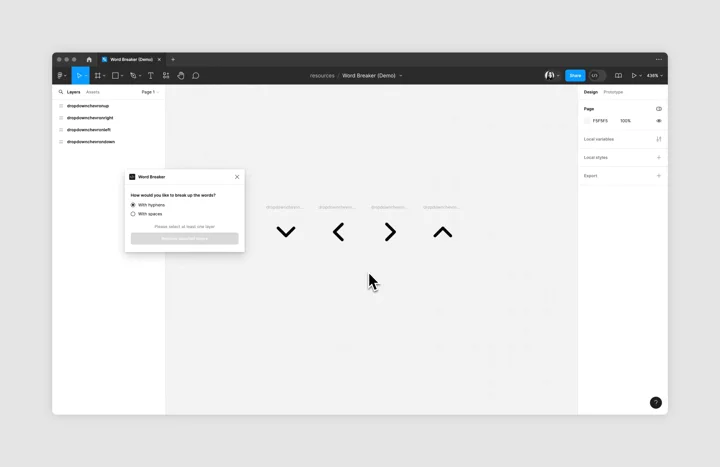Open a new tab with plus icon
This screenshot has height=467, width=720.
(x=173, y=60)
